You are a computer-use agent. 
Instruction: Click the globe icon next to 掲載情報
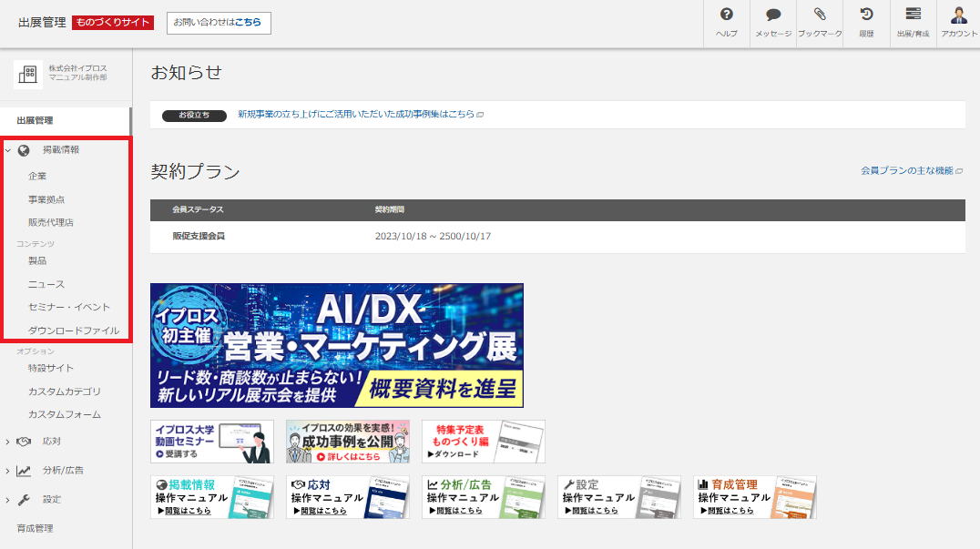(25, 149)
